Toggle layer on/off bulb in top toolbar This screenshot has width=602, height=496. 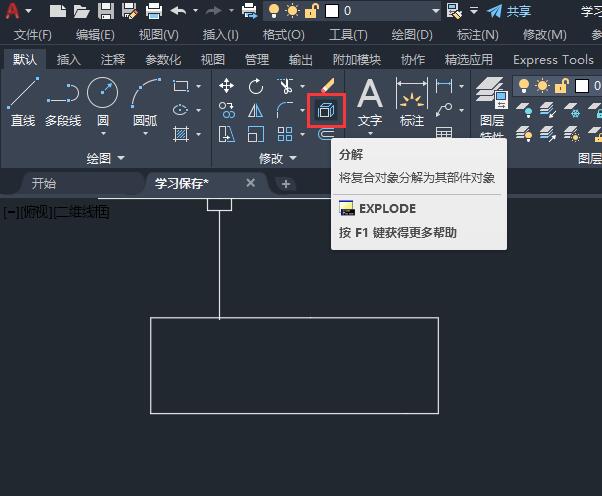(274, 11)
